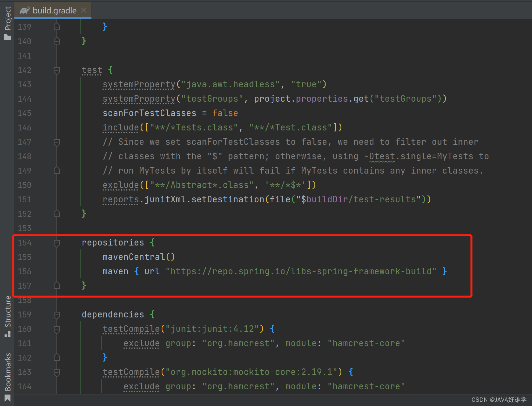Viewport: 532px width, 406px height.
Task: Click the fold end marker at line 139
Action: (57, 27)
